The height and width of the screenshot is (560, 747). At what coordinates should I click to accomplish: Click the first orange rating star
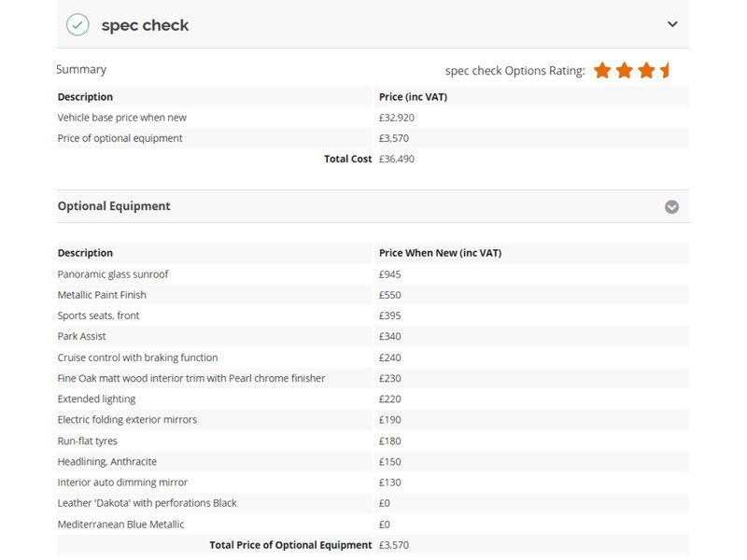[602, 70]
